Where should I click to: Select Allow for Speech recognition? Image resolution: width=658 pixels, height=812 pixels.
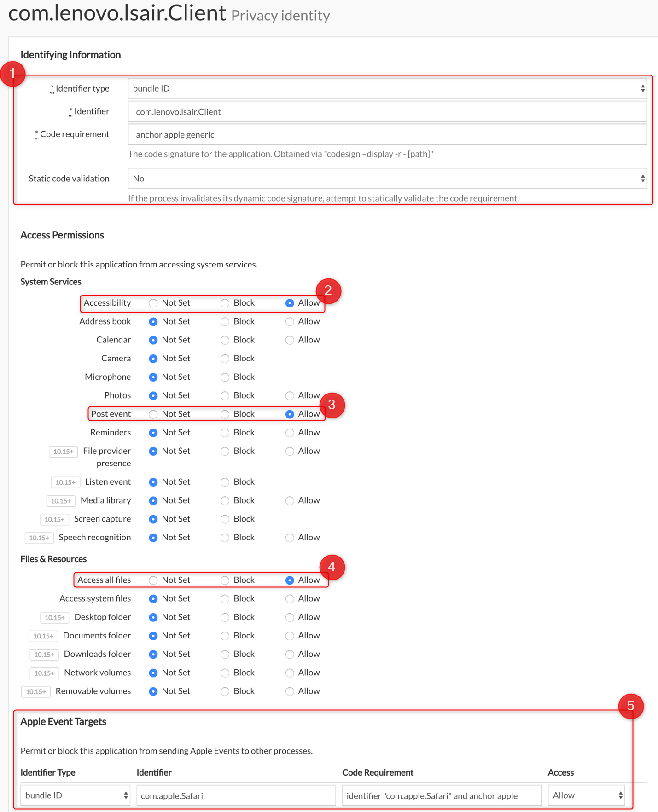point(290,538)
